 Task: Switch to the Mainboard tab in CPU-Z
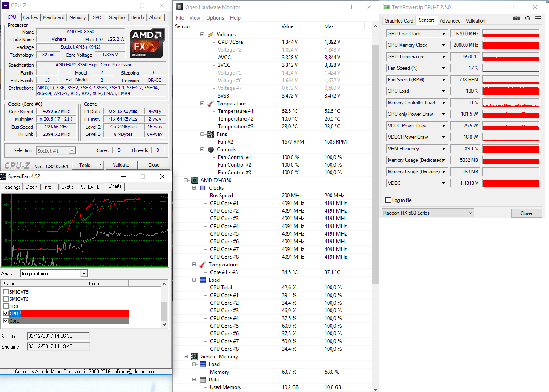54,17
